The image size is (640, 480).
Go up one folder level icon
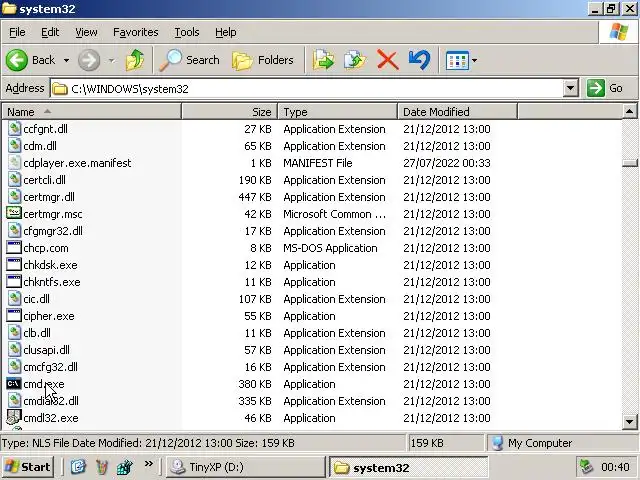tap(135, 60)
